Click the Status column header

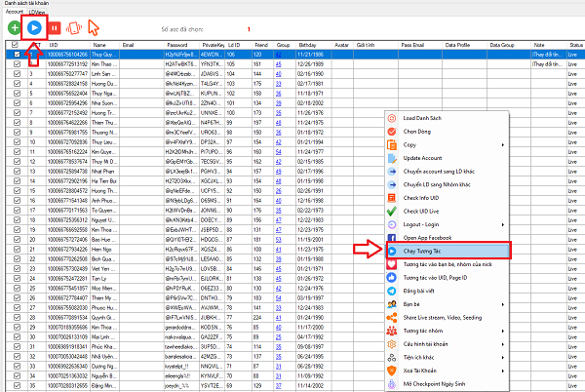click(x=576, y=45)
